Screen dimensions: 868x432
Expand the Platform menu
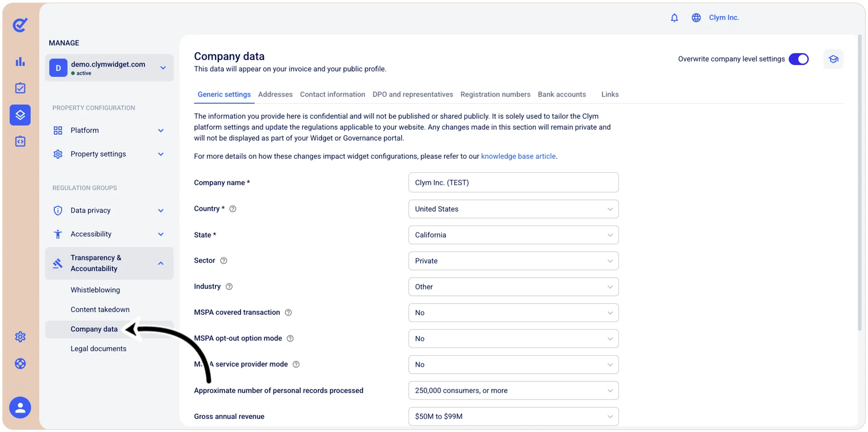pyautogui.click(x=109, y=130)
